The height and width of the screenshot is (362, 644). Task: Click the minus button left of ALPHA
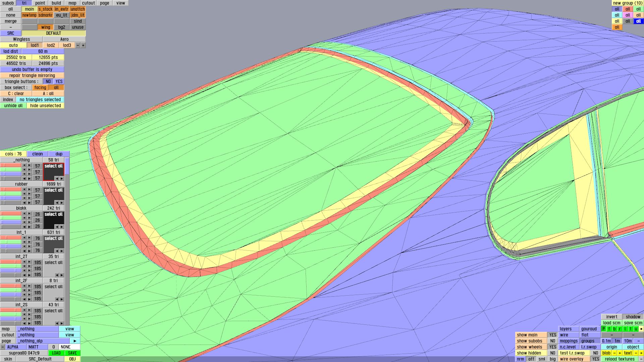click(x=3, y=347)
